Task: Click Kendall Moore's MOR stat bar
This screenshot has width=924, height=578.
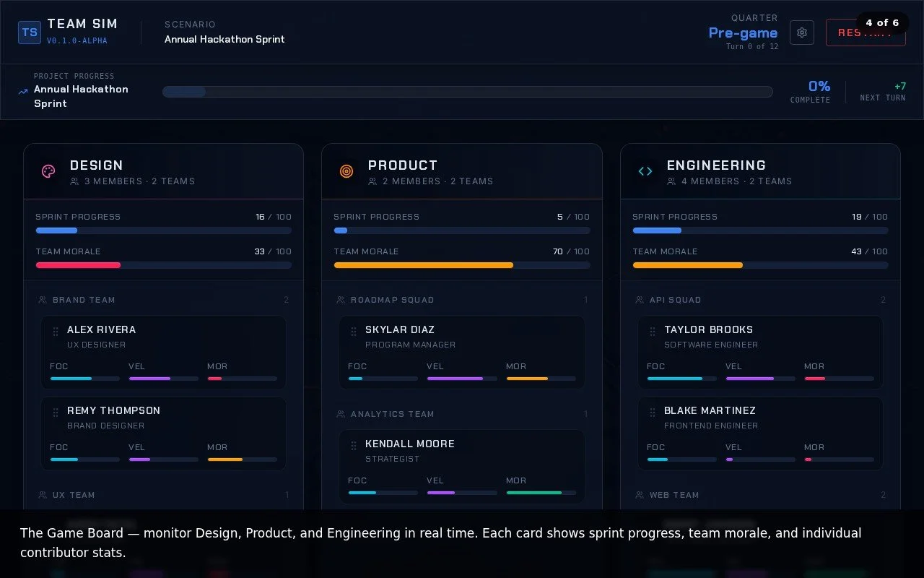Action: 541,493
